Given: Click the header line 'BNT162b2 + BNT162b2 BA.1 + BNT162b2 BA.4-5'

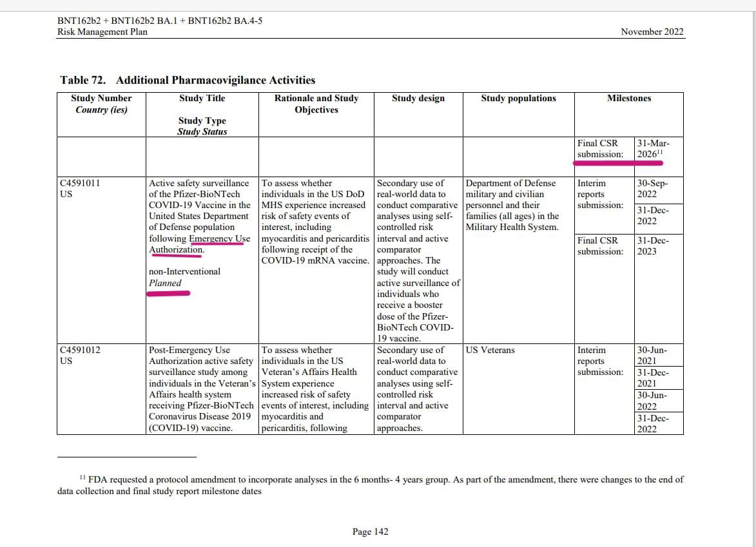Looking at the screenshot, I should (160, 21).
